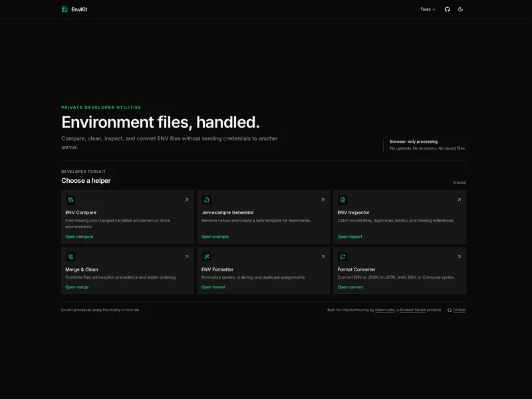Image resolution: width=532 pixels, height=399 pixels.
Task: Click the GitHub icon in footer
Action: pos(450,310)
